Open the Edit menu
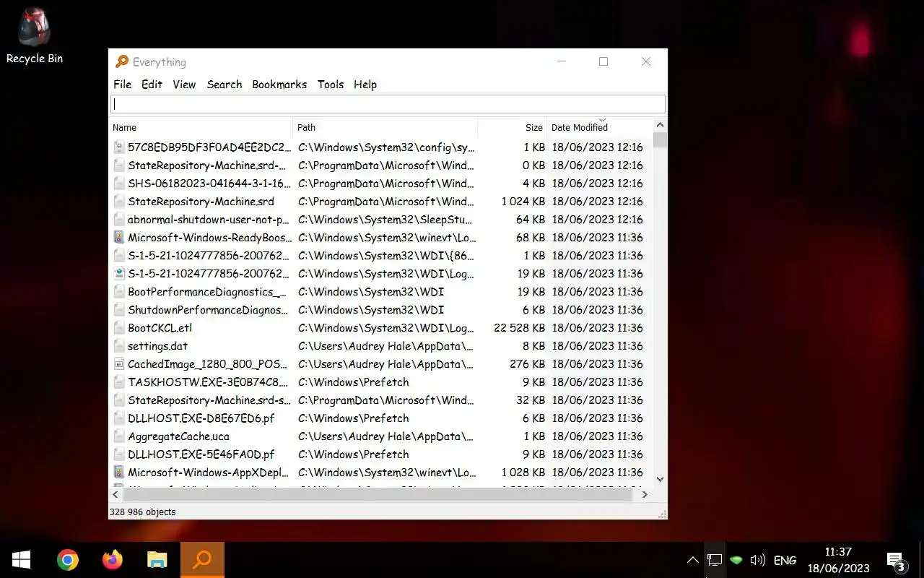This screenshot has height=578, width=924. click(152, 85)
